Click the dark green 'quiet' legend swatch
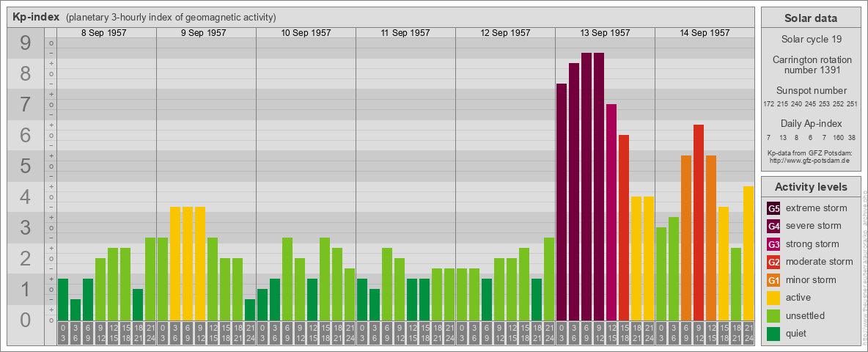The width and height of the screenshot is (868, 352). [x=773, y=333]
